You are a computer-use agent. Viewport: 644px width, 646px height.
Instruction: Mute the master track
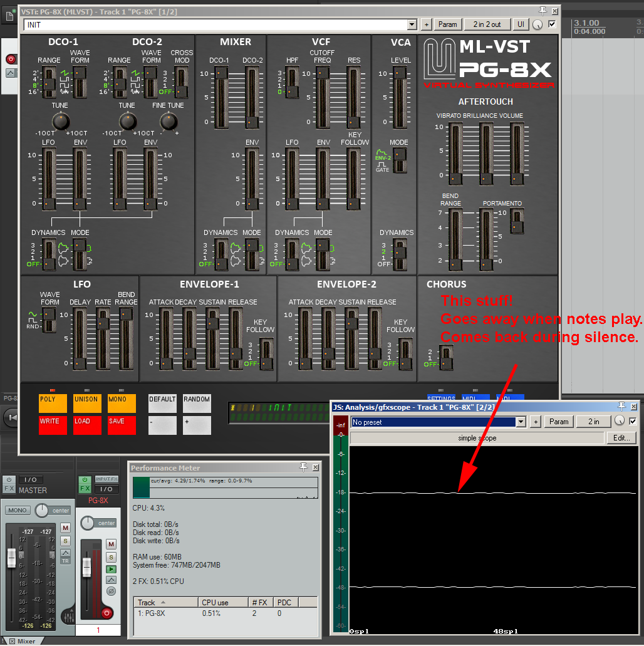click(x=66, y=528)
